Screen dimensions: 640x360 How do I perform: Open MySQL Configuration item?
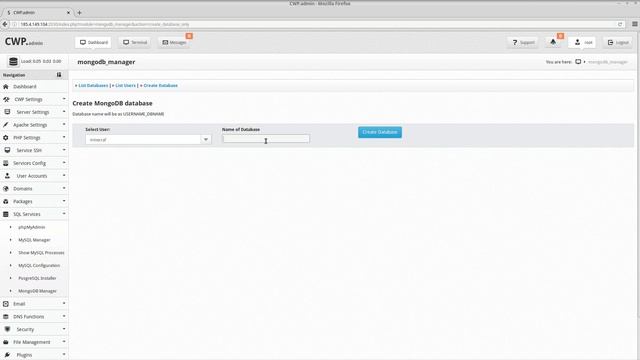39,265
